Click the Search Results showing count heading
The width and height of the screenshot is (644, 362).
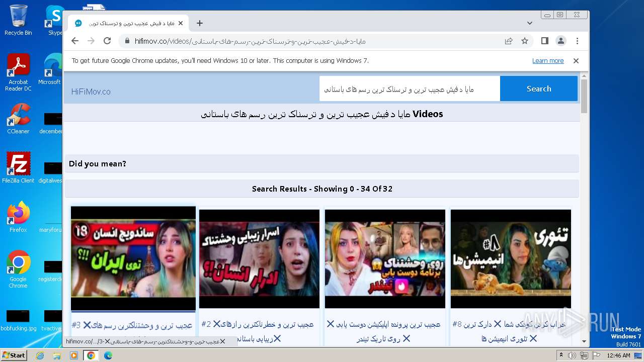click(x=322, y=189)
